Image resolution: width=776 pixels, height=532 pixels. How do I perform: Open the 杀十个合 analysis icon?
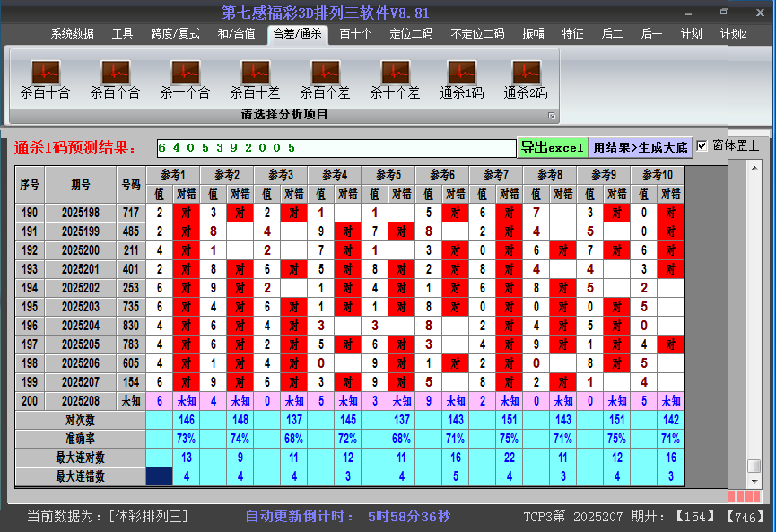click(x=185, y=79)
